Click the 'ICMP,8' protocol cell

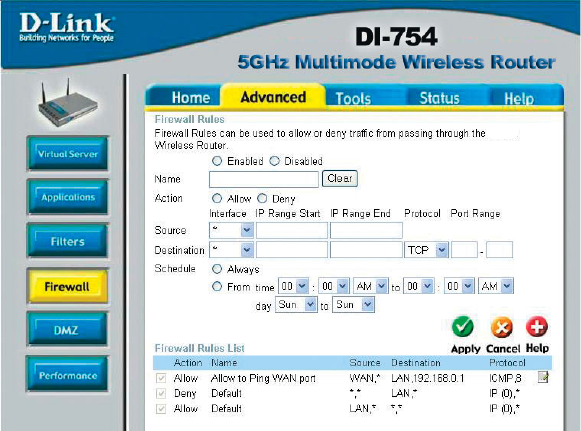[x=505, y=378]
